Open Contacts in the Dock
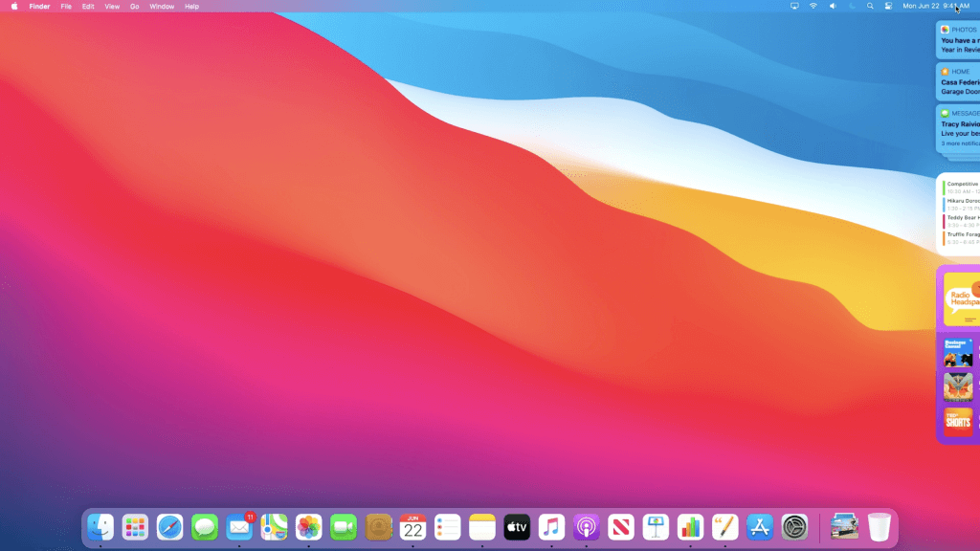The height and width of the screenshot is (551, 980). (378, 527)
